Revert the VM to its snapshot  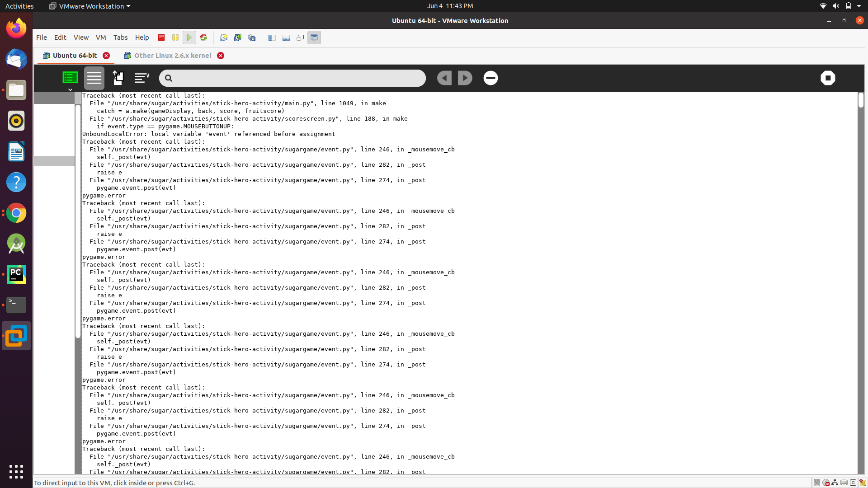point(238,38)
